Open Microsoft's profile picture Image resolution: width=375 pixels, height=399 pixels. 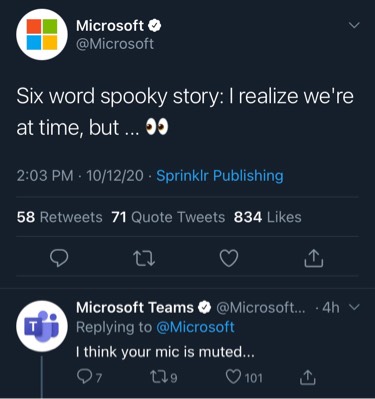tap(42, 35)
